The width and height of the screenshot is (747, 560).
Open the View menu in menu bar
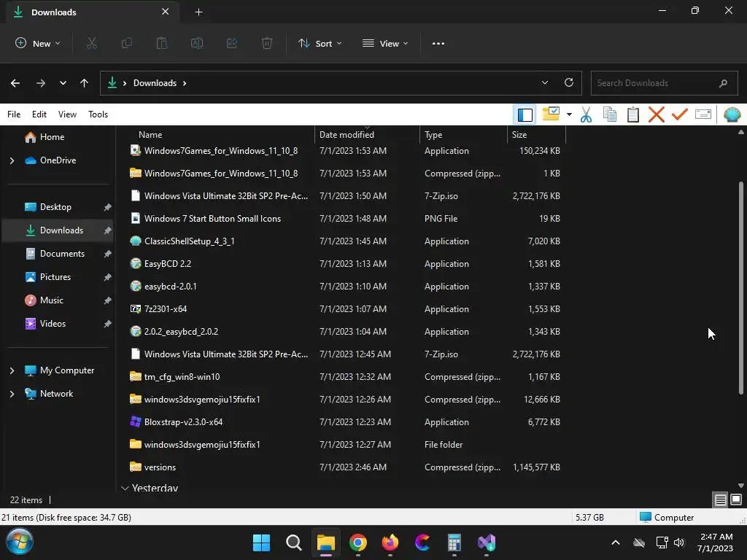click(x=67, y=114)
